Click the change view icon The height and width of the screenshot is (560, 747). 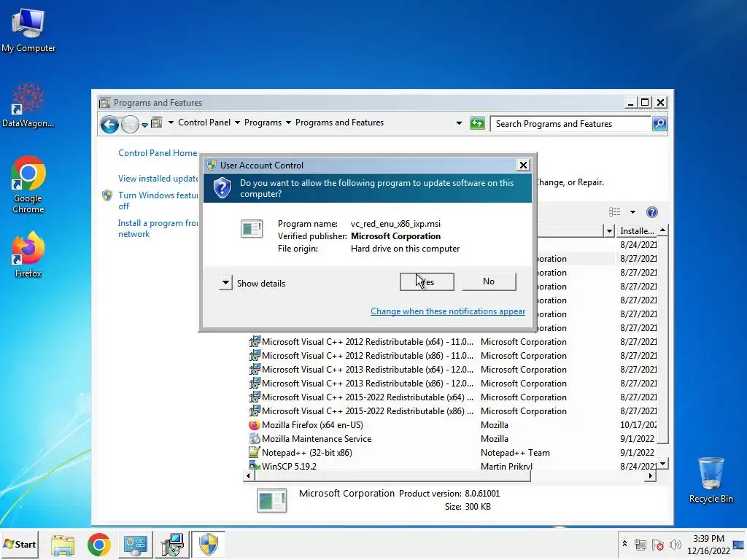614,212
